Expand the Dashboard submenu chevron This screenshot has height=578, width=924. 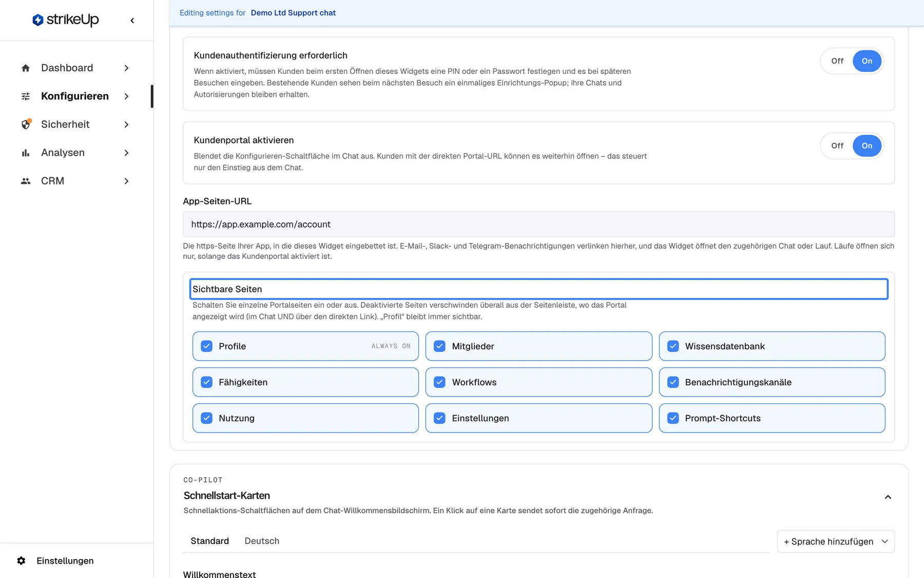point(126,68)
